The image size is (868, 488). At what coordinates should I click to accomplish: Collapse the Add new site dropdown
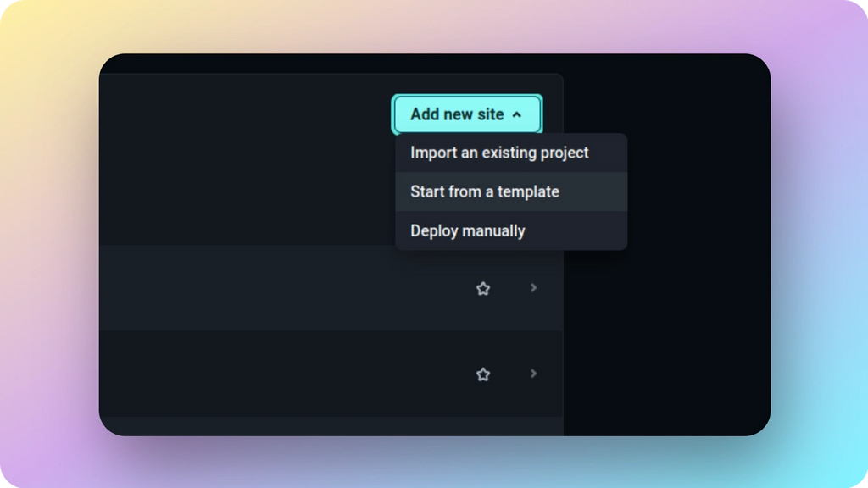(467, 114)
